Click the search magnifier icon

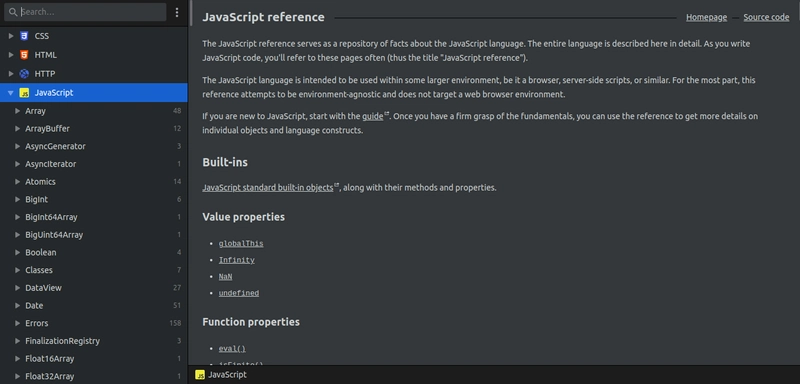point(13,12)
